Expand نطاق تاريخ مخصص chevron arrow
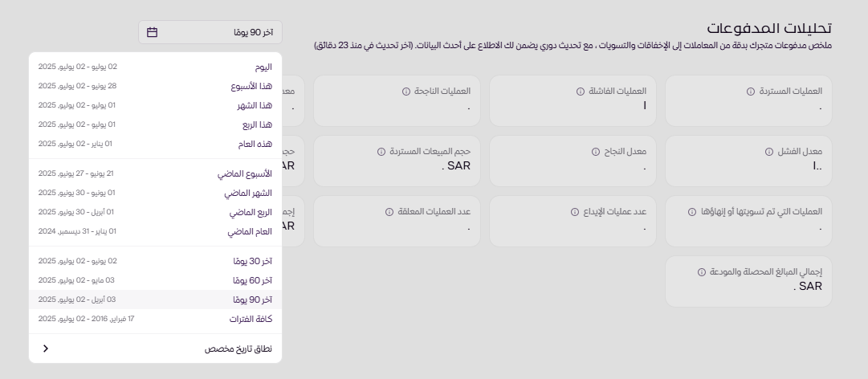This screenshot has height=379, width=868. pyautogui.click(x=46, y=348)
